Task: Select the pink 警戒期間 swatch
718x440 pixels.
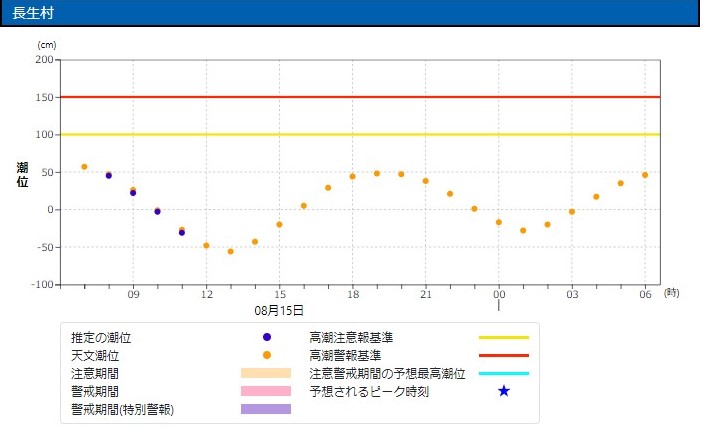Action: click(x=266, y=391)
